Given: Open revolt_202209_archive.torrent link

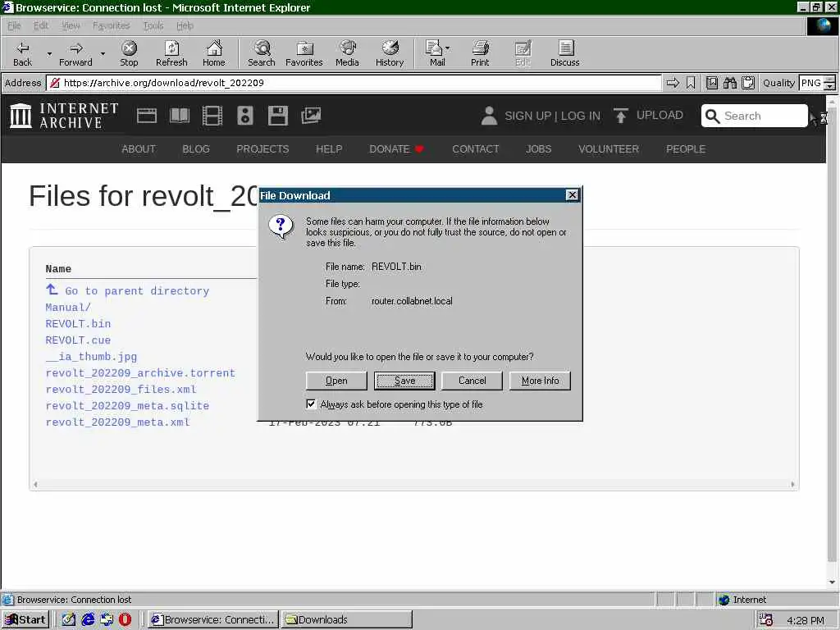Looking at the screenshot, I should click(x=140, y=373).
